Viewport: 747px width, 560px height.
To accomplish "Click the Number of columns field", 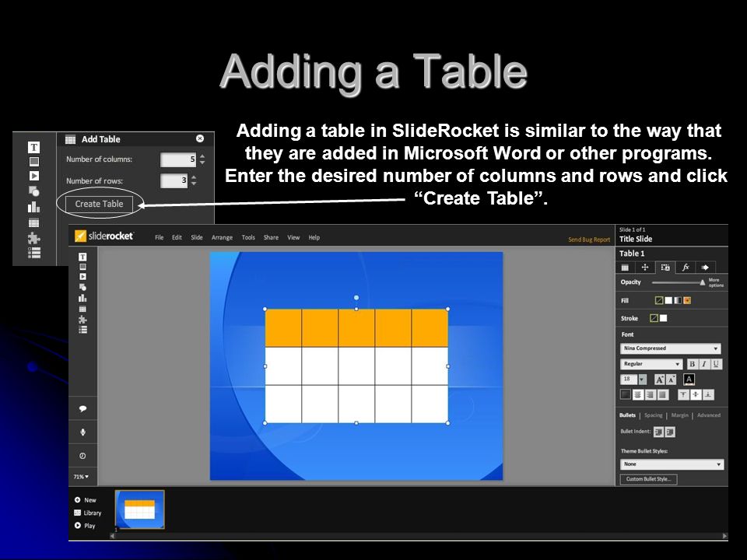I will coord(179,159).
